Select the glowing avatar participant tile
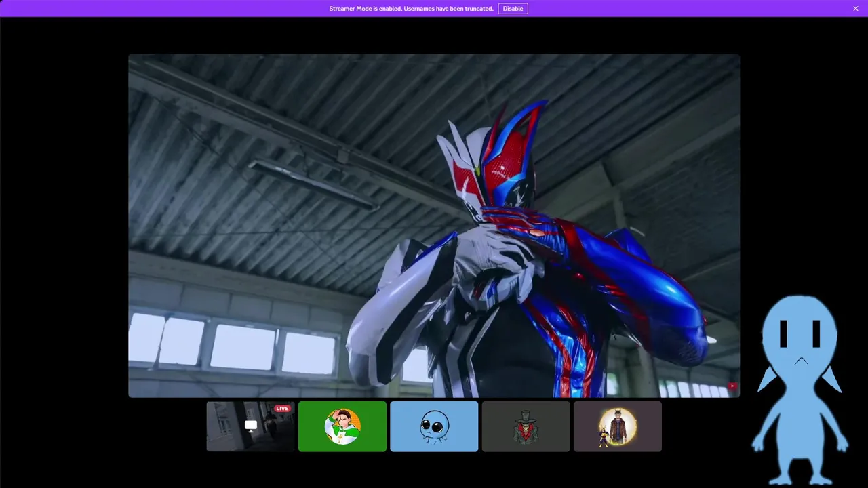This screenshot has height=488, width=868. coord(618,426)
